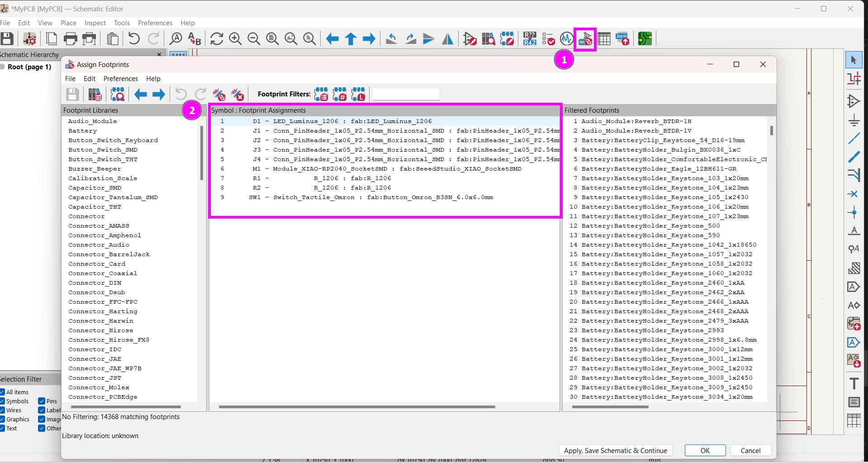Rotate selection counter-clockwise
868x463 pixels.
pyautogui.click(x=392, y=39)
